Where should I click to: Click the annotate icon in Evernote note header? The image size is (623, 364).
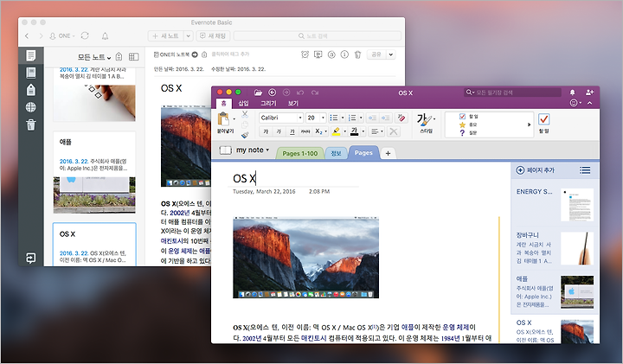pyautogui.click(x=331, y=54)
